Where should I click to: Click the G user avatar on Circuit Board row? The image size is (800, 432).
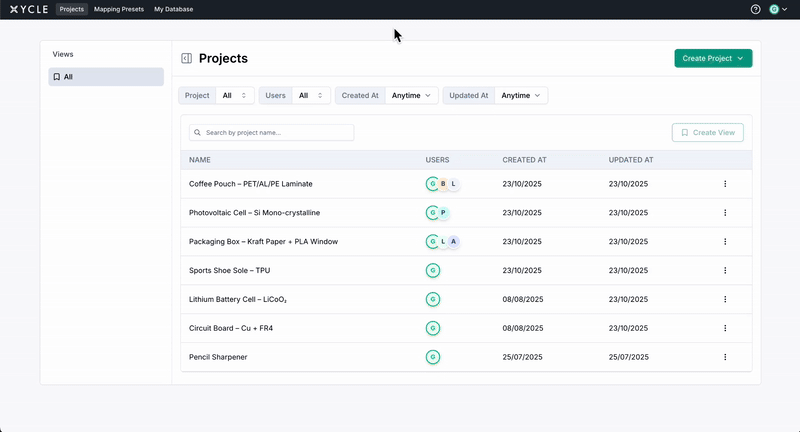pyautogui.click(x=433, y=328)
